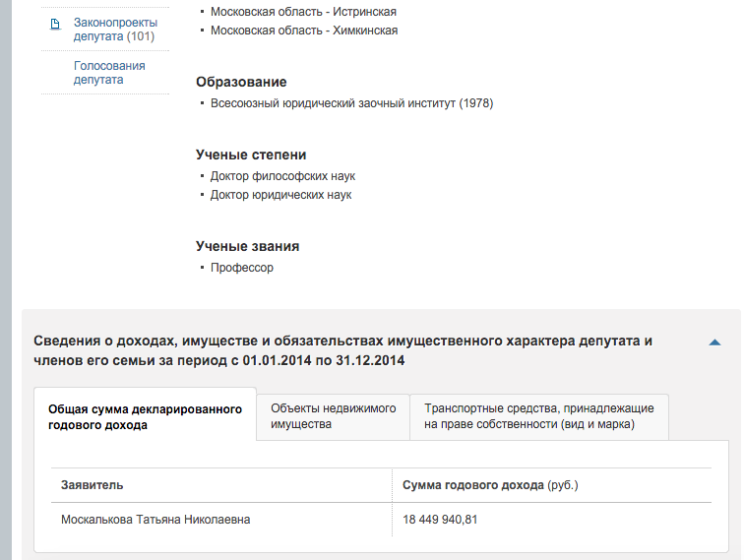Viewport: 744px width, 560px height.
Task: Open the Транспортные средства tab
Action: click(x=539, y=416)
